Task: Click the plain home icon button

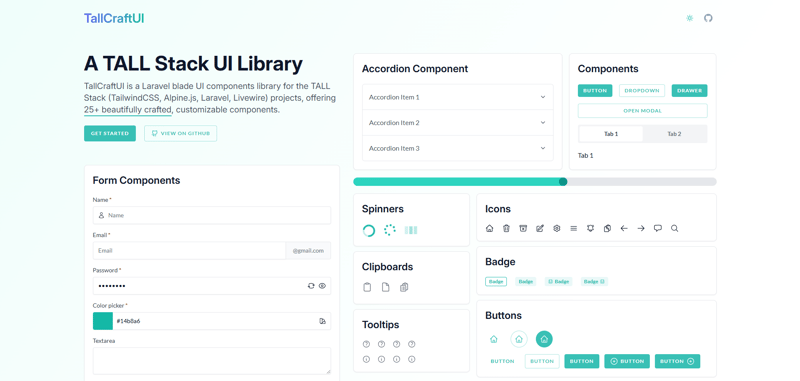Action: pos(493,339)
